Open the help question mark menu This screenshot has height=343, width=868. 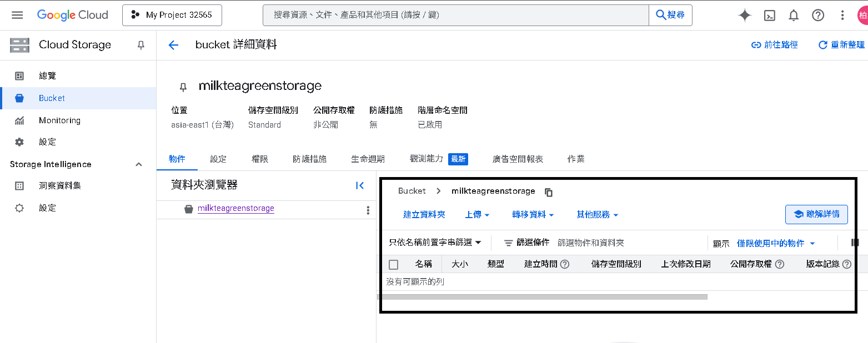(x=818, y=16)
